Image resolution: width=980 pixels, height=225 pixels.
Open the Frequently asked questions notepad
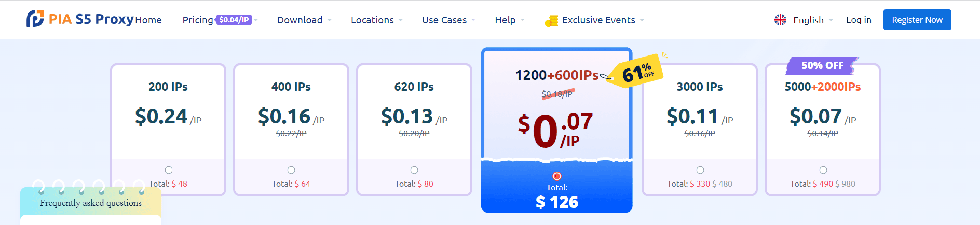click(x=91, y=203)
